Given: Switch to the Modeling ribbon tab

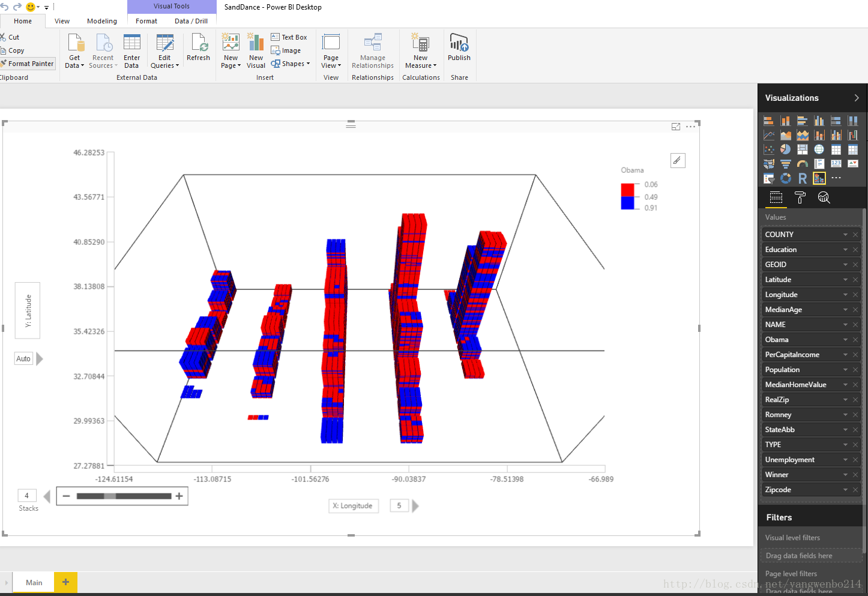Looking at the screenshot, I should click(x=102, y=21).
